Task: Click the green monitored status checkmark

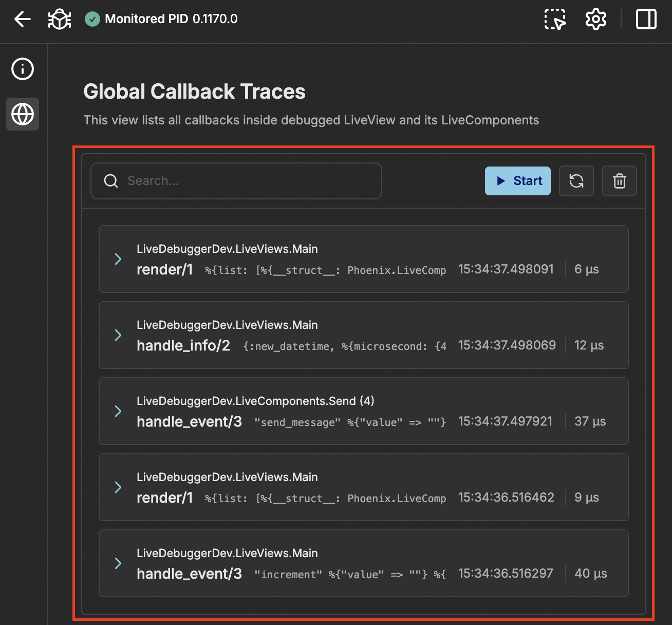Action: click(92, 20)
